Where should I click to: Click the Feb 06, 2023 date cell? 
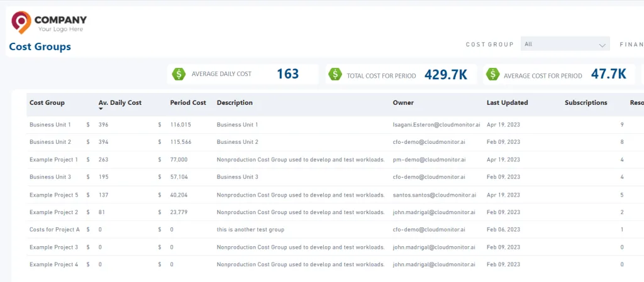click(504, 229)
